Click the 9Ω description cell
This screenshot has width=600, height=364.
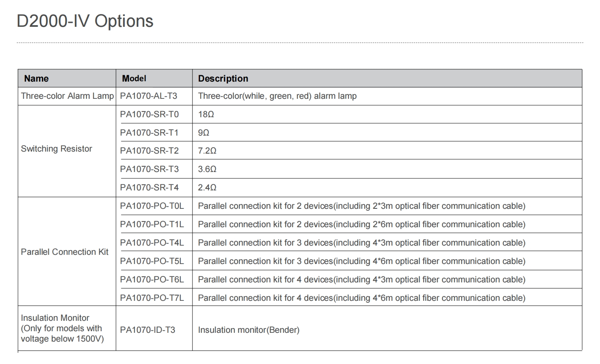coord(387,132)
